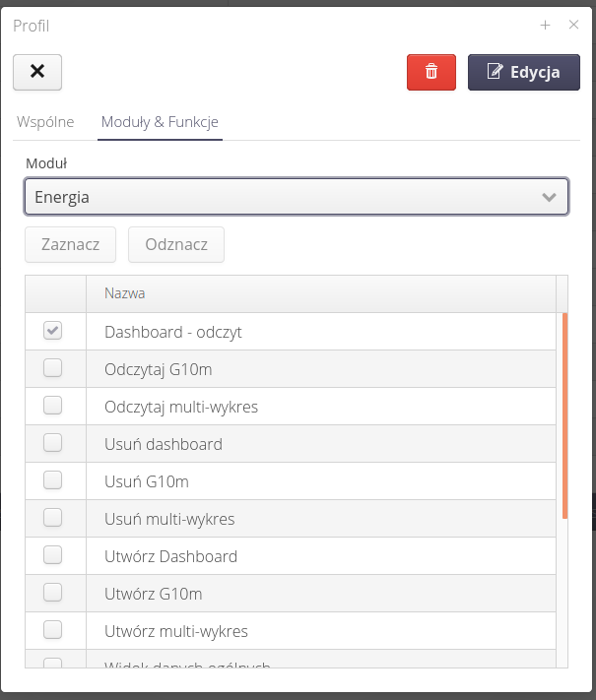Viewport: 596px width, 700px height.
Task: Click the Zaznacz button
Action: (70, 245)
